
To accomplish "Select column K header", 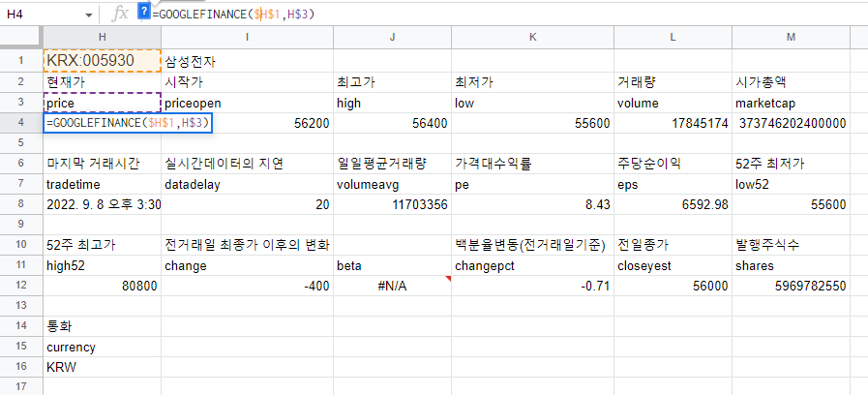I will point(532,37).
